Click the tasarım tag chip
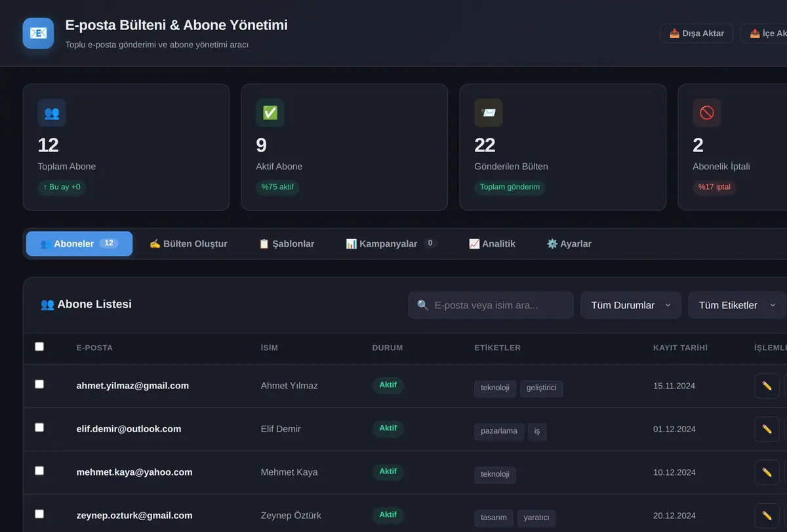The image size is (787, 532). 494,518
